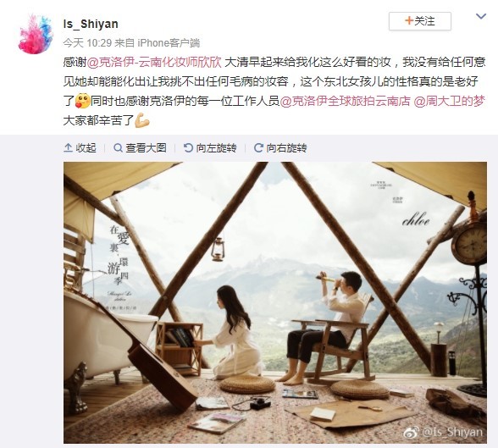The width and height of the screenshot is (498, 448).
Task: Open the @克洛伊-云南化妆师欣欣 mention
Action: (x=154, y=62)
